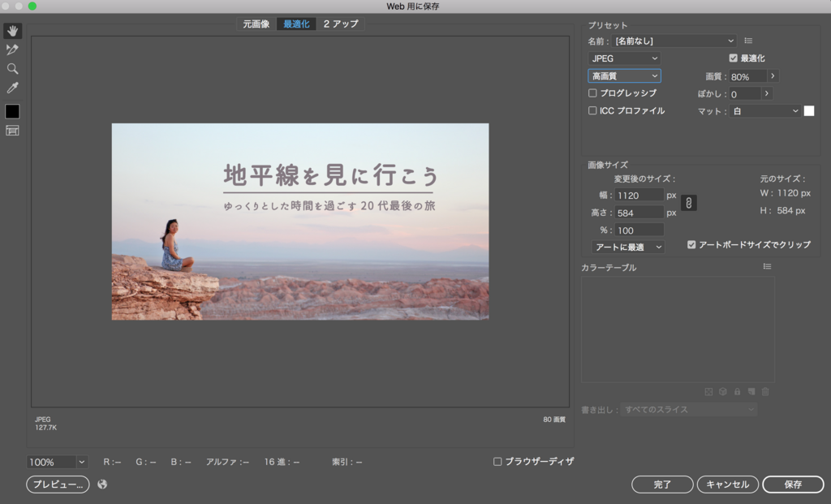Screen dimensions: 831x504
Task: Click the constrain proportions link icon
Action: (x=688, y=203)
